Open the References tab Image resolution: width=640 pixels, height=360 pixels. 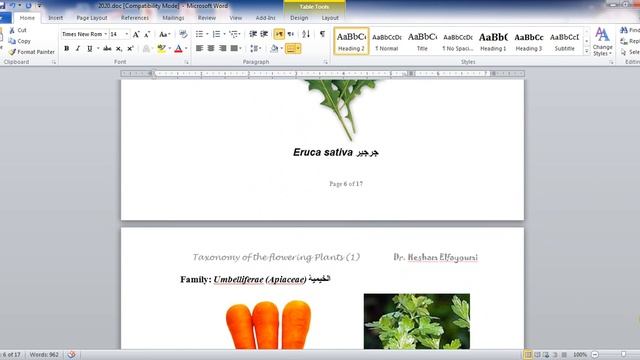pyautogui.click(x=135, y=18)
